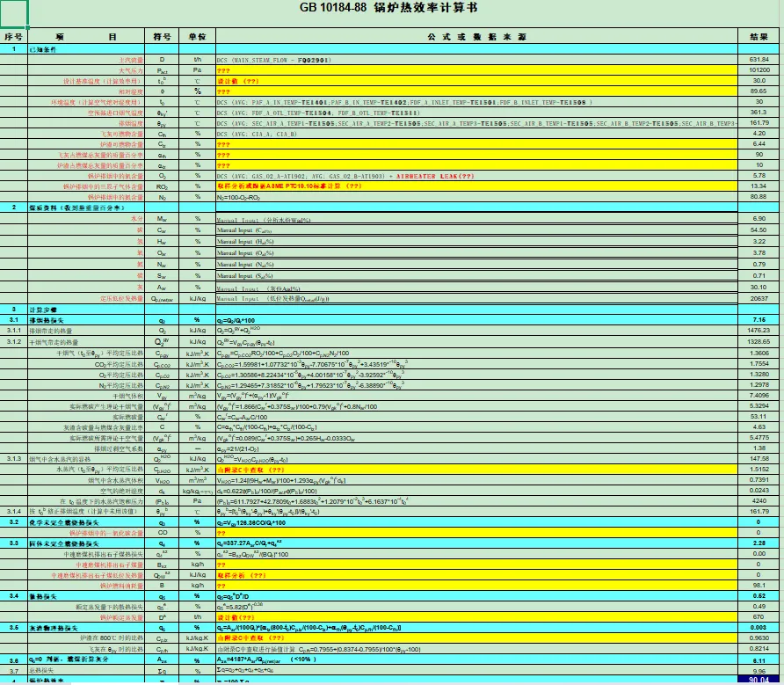Select result value 89.65
This screenshot has height=685, width=784.
click(x=759, y=91)
